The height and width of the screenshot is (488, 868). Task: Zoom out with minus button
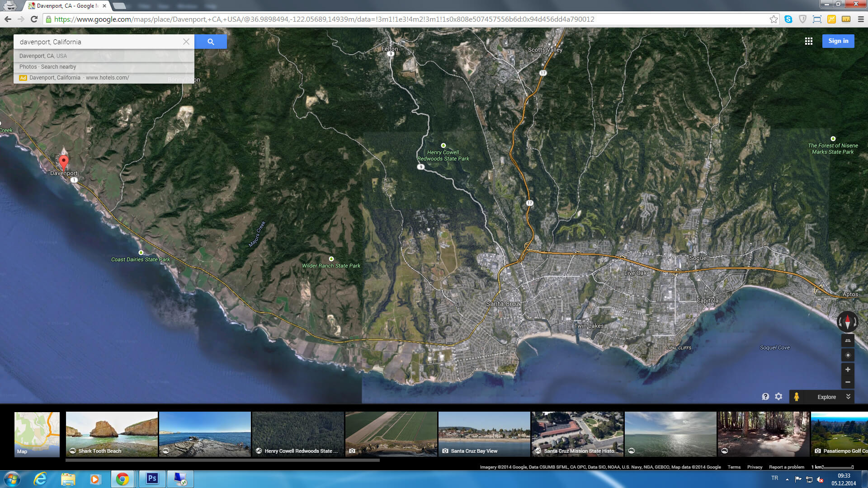point(848,382)
